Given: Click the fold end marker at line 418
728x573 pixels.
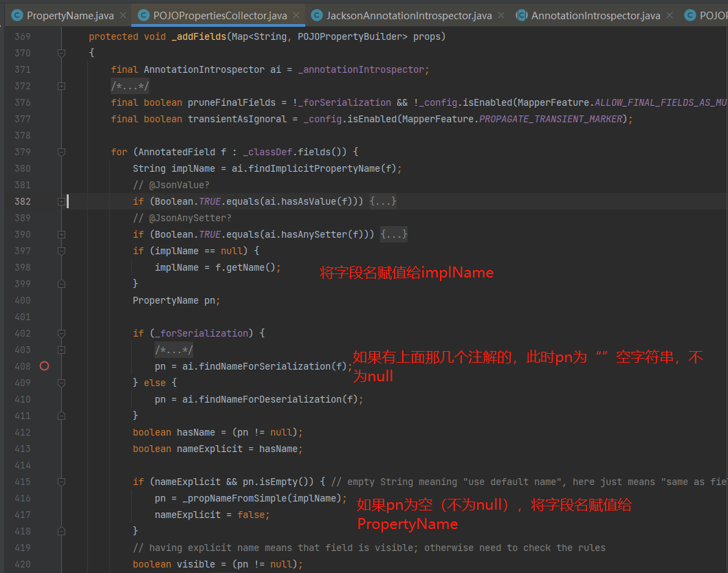Looking at the screenshot, I should click(x=61, y=531).
